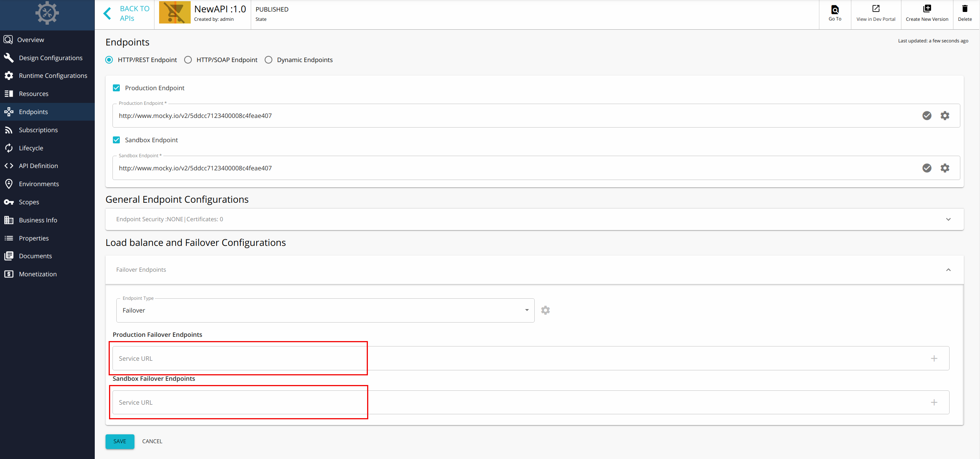Choose Dynamic Endpoints option
The width and height of the screenshot is (980, 459).
click(268, 60)
